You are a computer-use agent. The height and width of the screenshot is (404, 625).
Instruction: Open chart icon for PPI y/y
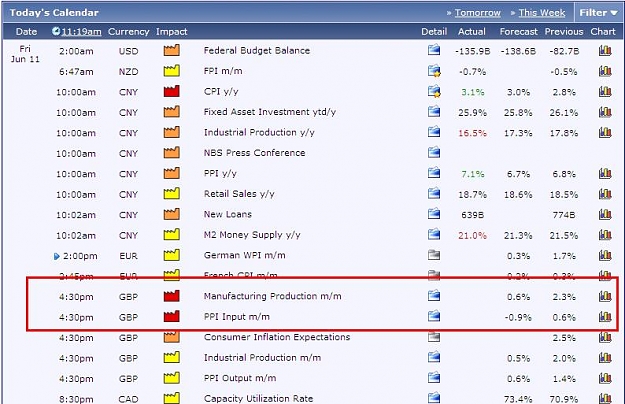click(x=605, y=173)
